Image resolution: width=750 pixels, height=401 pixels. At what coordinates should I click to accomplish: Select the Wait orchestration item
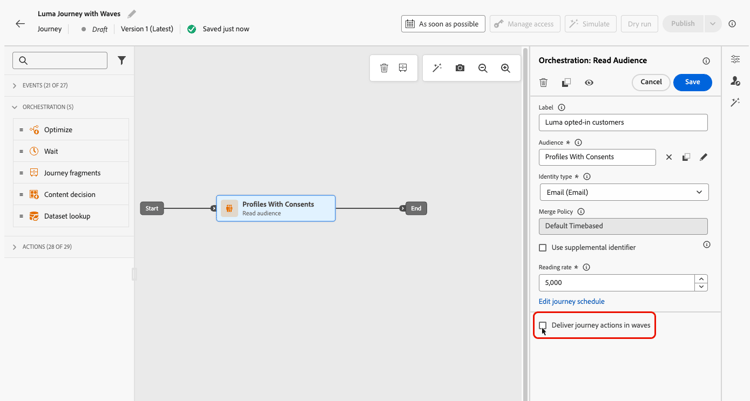point(71,151)
